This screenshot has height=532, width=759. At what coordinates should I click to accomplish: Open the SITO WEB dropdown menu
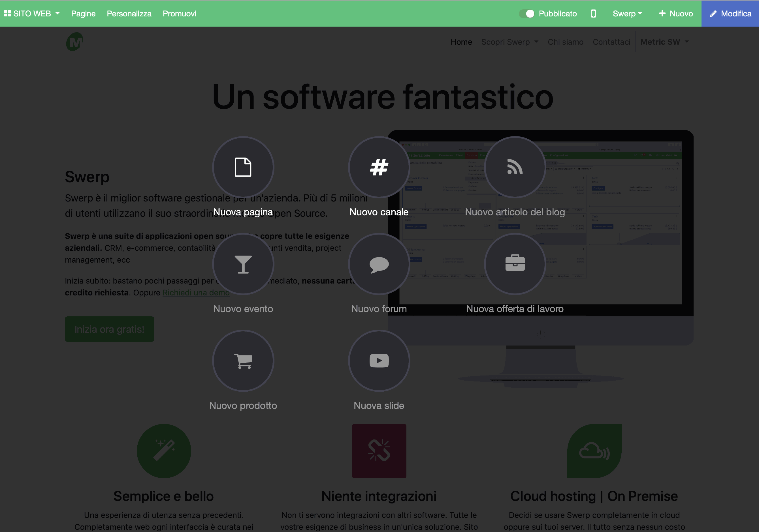[32, 14]
